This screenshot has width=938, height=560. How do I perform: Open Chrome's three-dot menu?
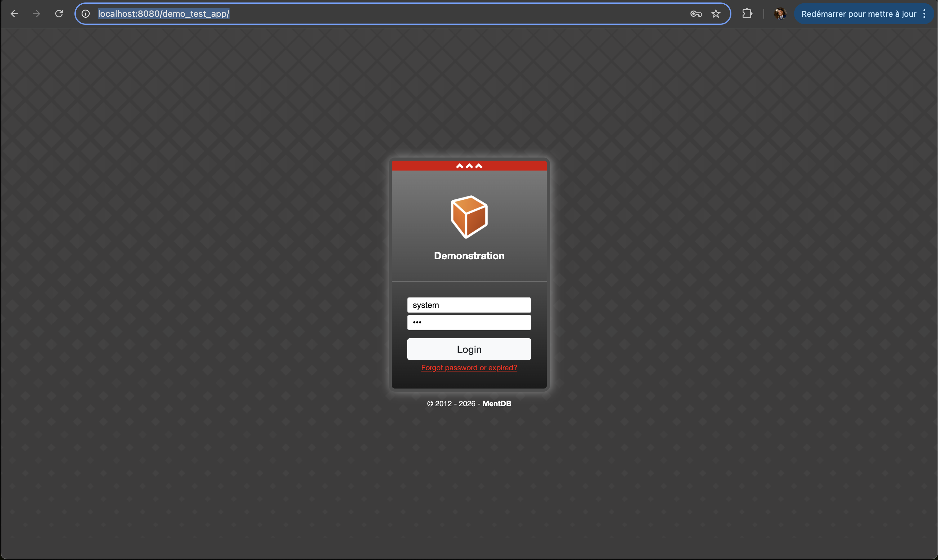tap(924, 14)
